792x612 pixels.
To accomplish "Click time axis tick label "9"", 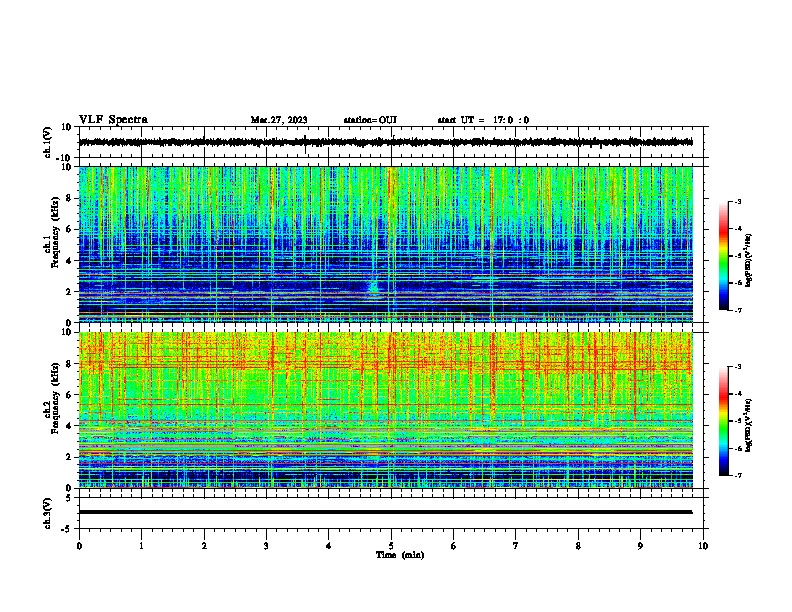I will pos(640,546).
